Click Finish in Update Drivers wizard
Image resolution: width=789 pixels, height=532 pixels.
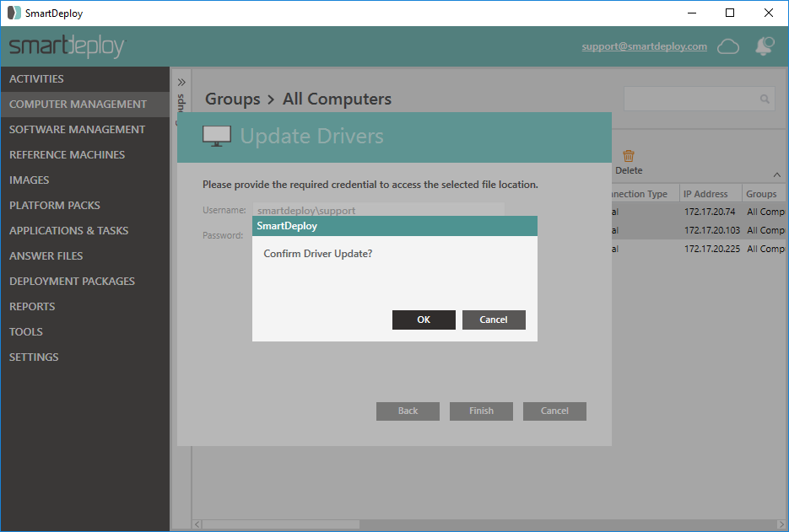(481, 411)
